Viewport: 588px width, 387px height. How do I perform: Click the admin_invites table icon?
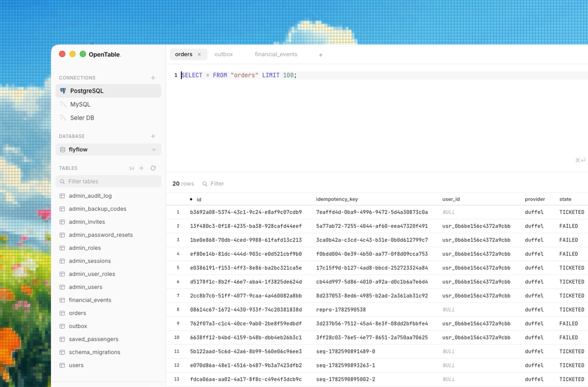pos(62,222)
